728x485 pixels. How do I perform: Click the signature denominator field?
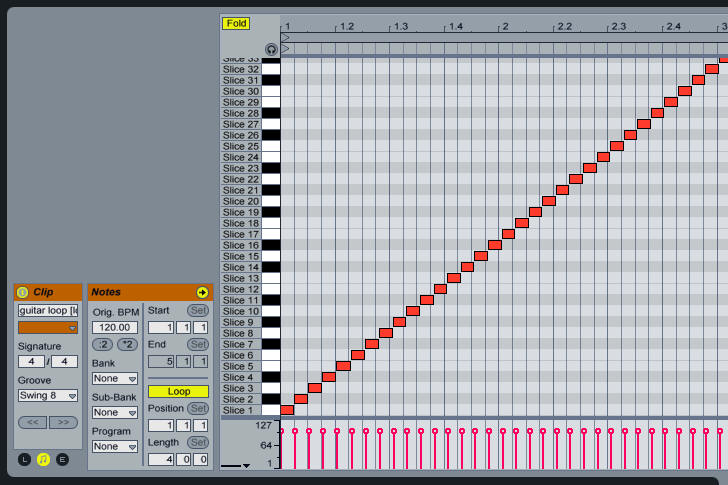(65, 362)
